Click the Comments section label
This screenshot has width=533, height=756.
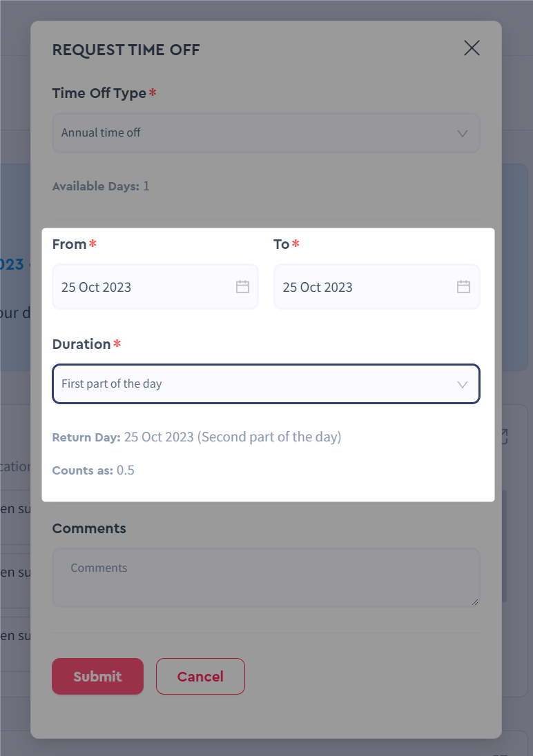click(x=89, y=528)
